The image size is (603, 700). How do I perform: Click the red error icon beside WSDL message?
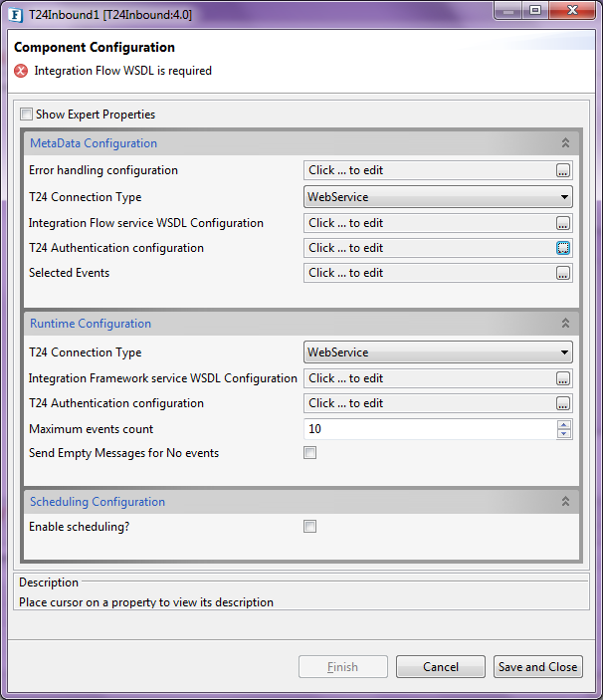21,71
